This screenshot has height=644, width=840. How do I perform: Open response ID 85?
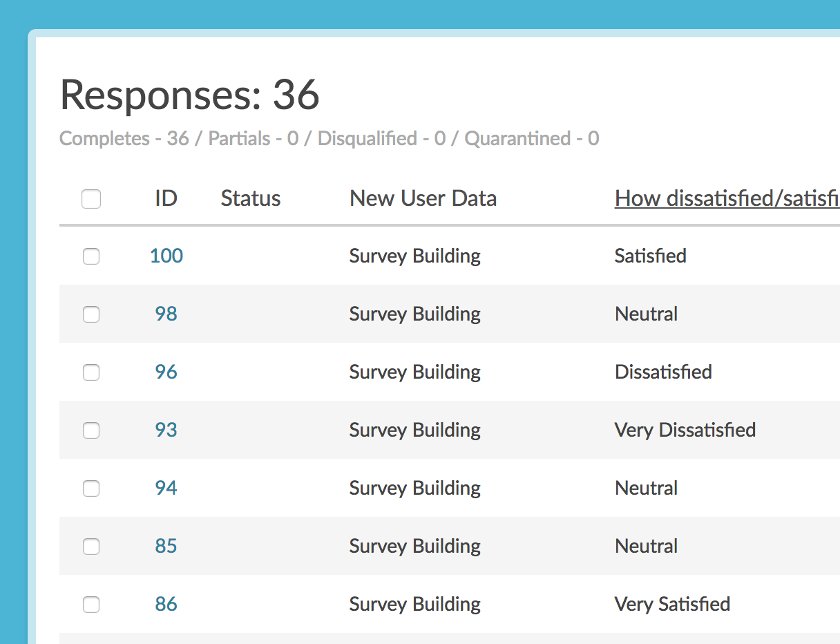[166, 546]
